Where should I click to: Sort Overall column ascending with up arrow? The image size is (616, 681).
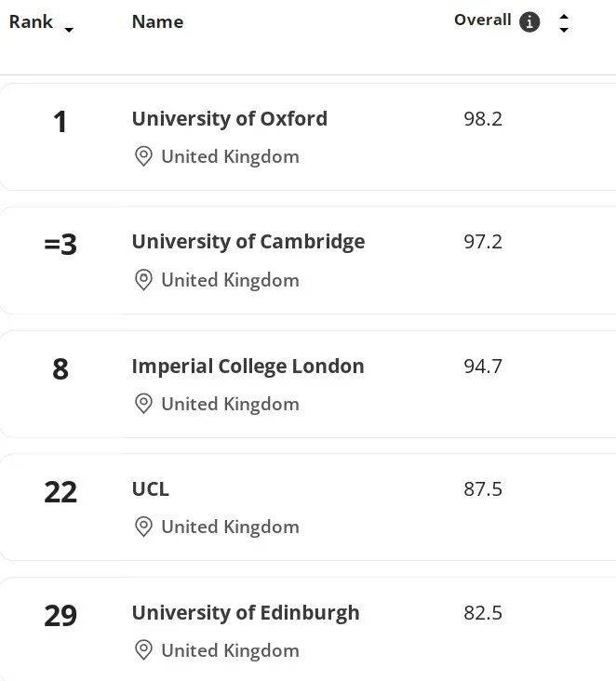click(x=563, y=16)
